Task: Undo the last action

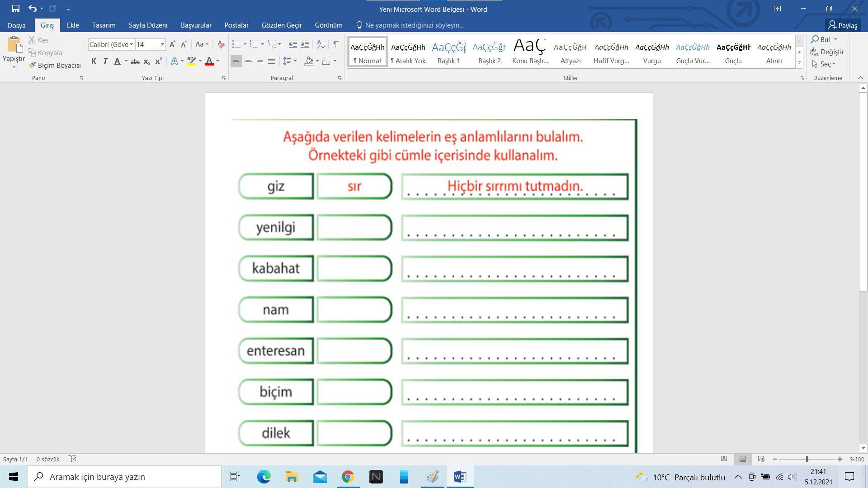Action: click(x=33, y=9)
